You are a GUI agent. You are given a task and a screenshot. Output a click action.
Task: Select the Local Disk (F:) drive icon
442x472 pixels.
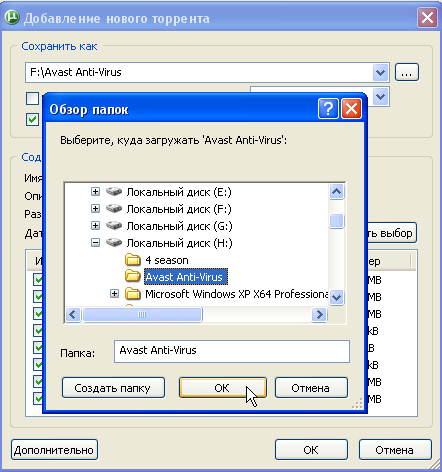(x=114, y=209)
